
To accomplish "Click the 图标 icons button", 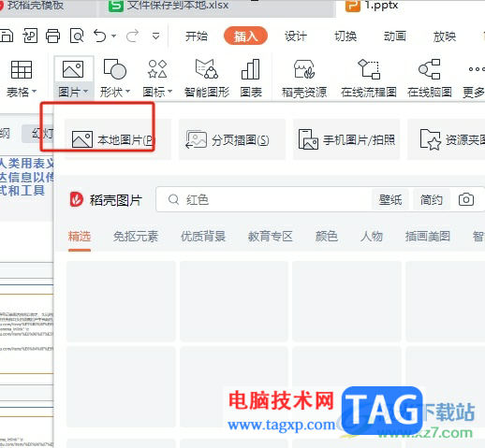I will 157,69.
